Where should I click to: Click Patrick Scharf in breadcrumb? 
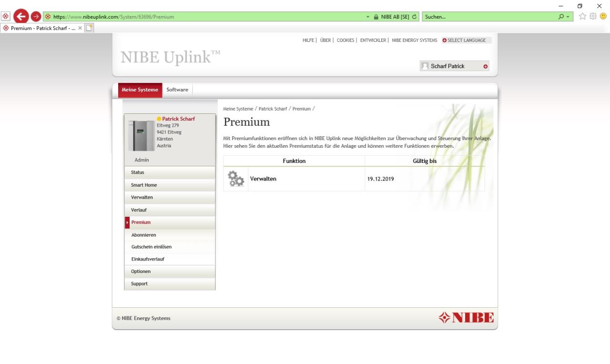tap(273, 109)
